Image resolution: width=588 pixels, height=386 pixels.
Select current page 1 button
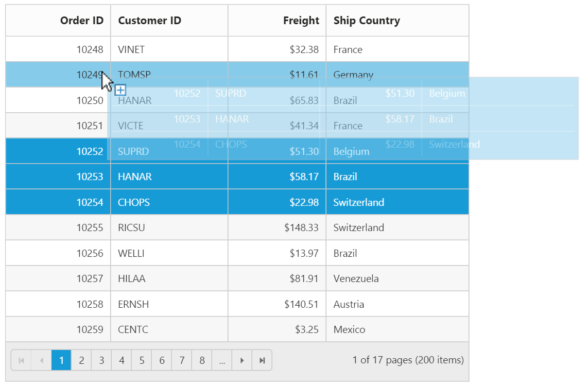pos(61,360)
